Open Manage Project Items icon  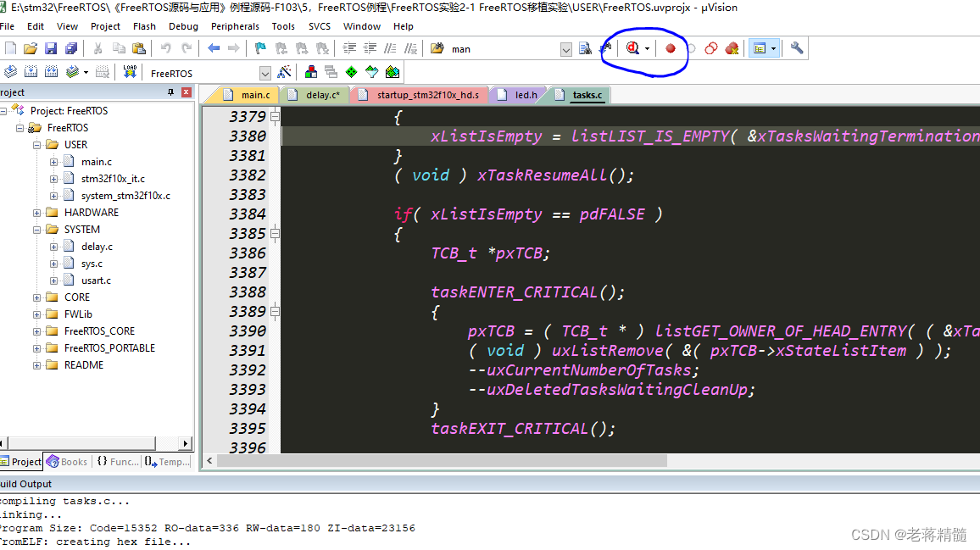pos(310,72)
